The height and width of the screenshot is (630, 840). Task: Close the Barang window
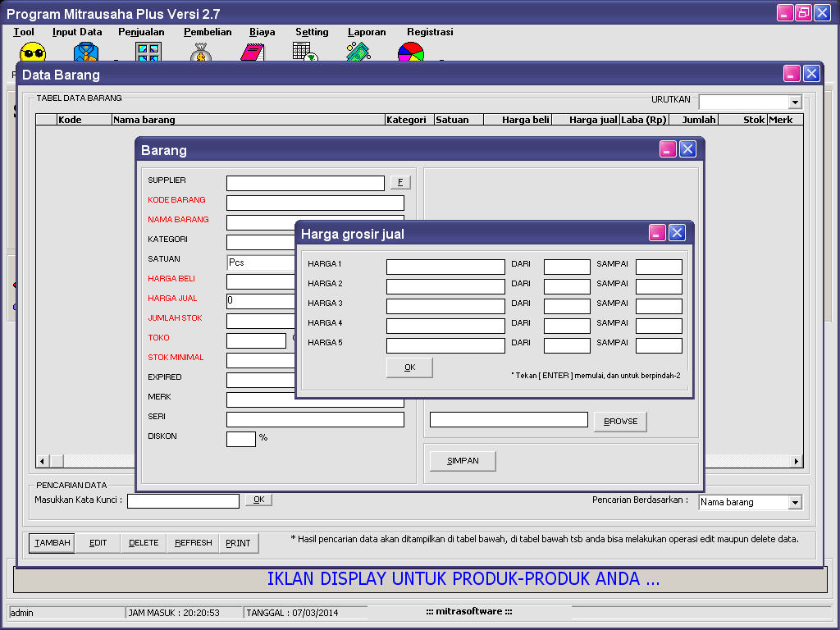point(688,149)
